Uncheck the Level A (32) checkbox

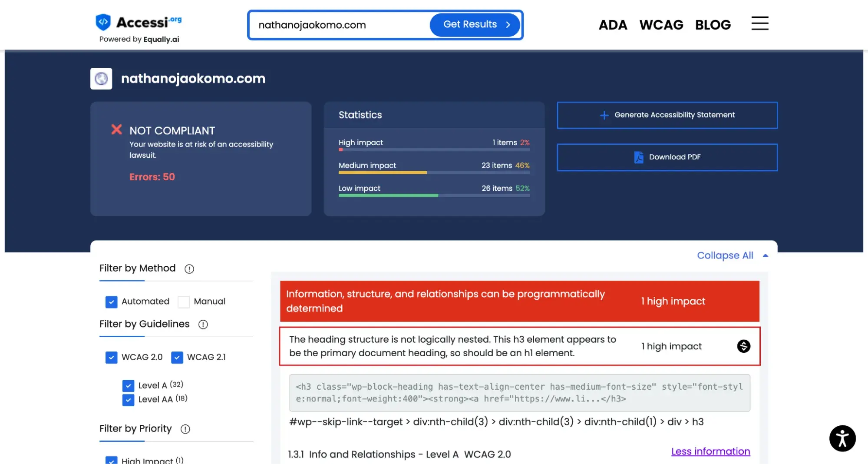pyautogui.click(x=128, y=386)
